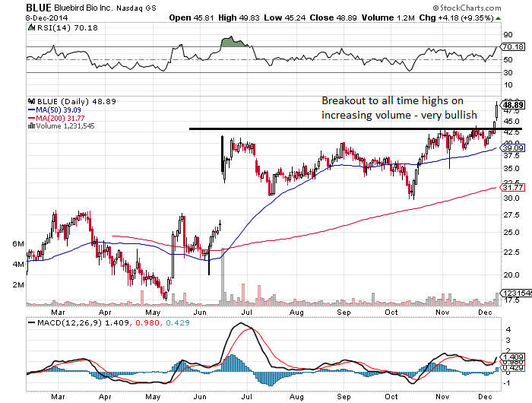This screenshot has height=403, width=532.
Task: Click the 35.0 price axis label
Action: [x=511, y=168]
